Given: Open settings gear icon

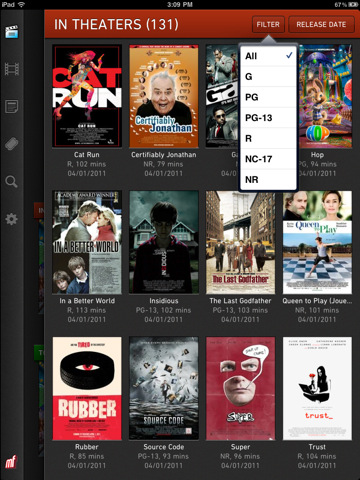Looking at the screenshot, I should tap(11, 219).
